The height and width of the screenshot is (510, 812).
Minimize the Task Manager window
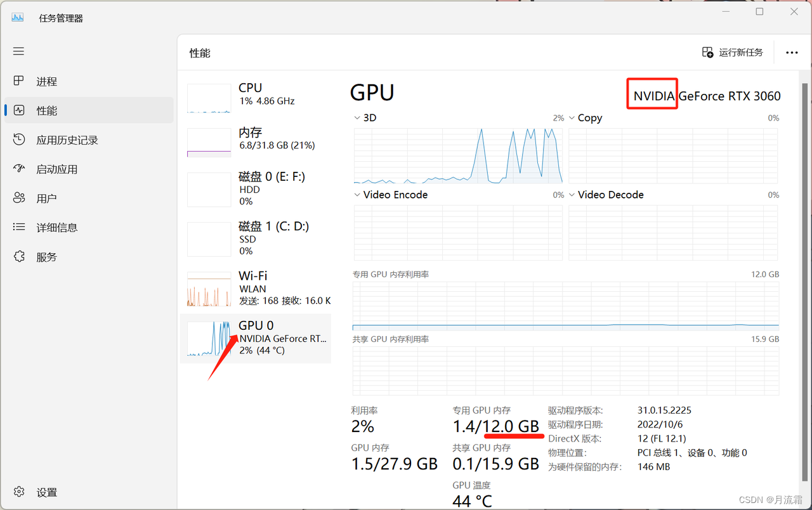pos(726,12)
